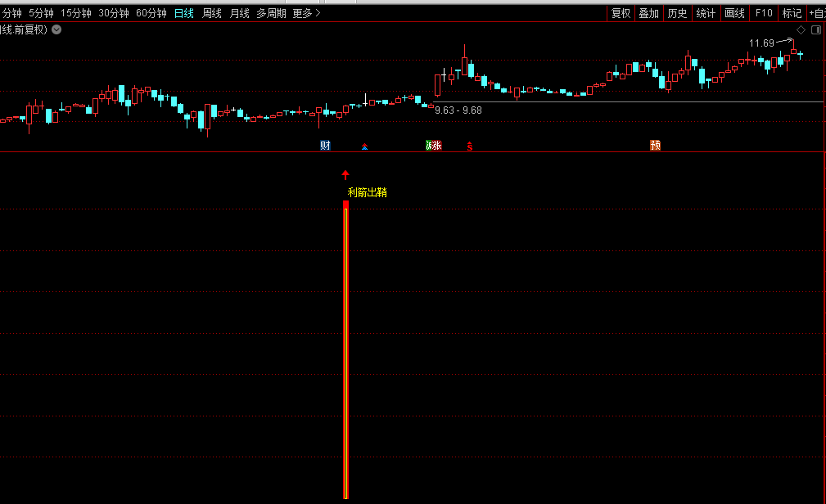Click the tall red 利箭出鞘 signal bar
The height and width of the screenshot is (504, 826).
point(345,352)
